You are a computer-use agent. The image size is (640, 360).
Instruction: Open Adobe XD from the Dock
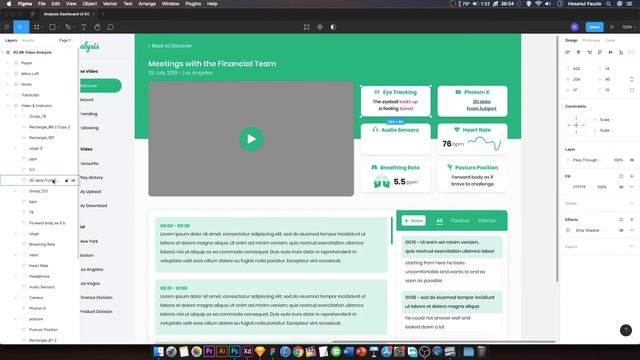[247, 351]
